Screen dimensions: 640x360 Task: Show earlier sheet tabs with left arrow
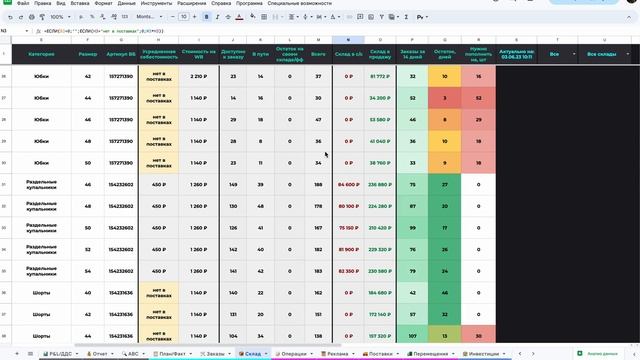(x=520, y=353)
